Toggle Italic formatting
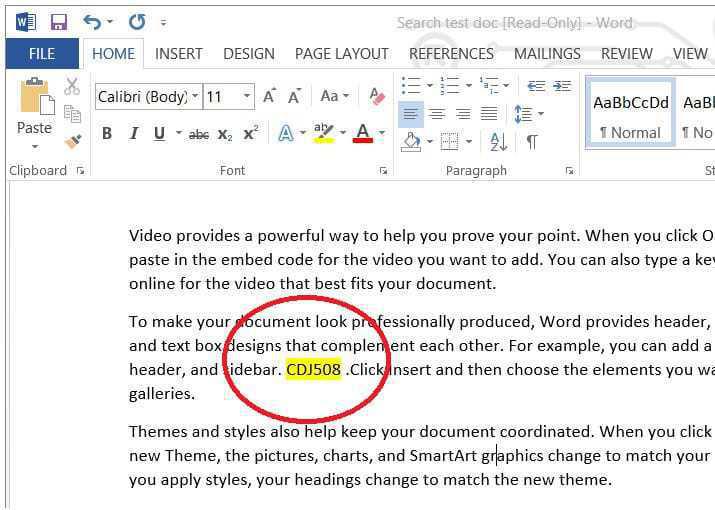The height and width of the screenshot is (510, 715). tap(133, 134)
